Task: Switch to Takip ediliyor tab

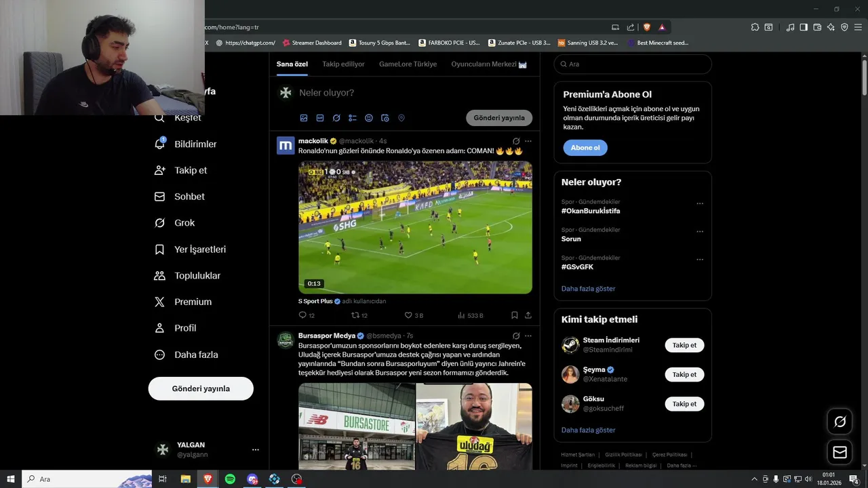Action: (344, 64)
